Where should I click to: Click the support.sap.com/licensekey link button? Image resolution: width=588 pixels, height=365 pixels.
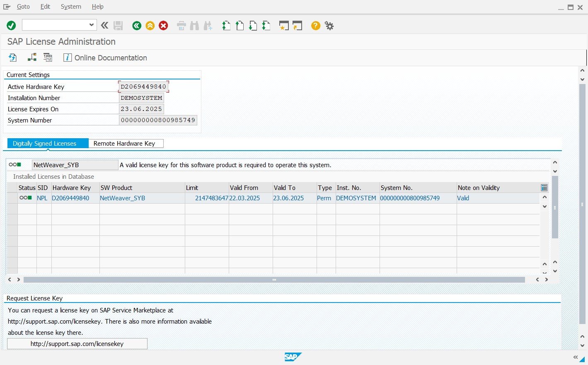[x=77, y=344]
